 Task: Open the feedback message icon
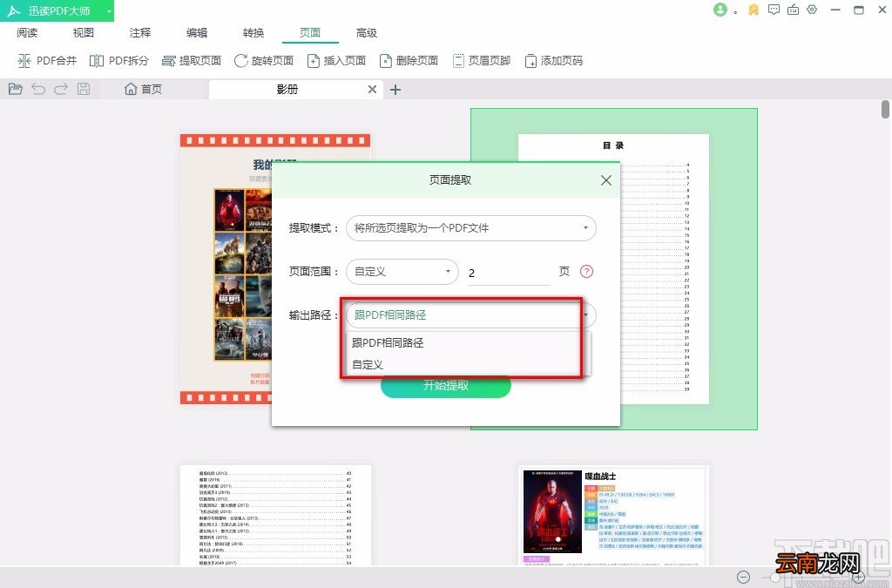coord(774,10)
